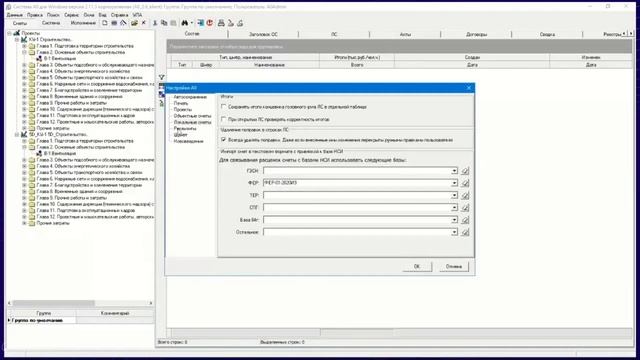Enable checking totals correctness when opening ЛС

(223, 119)
